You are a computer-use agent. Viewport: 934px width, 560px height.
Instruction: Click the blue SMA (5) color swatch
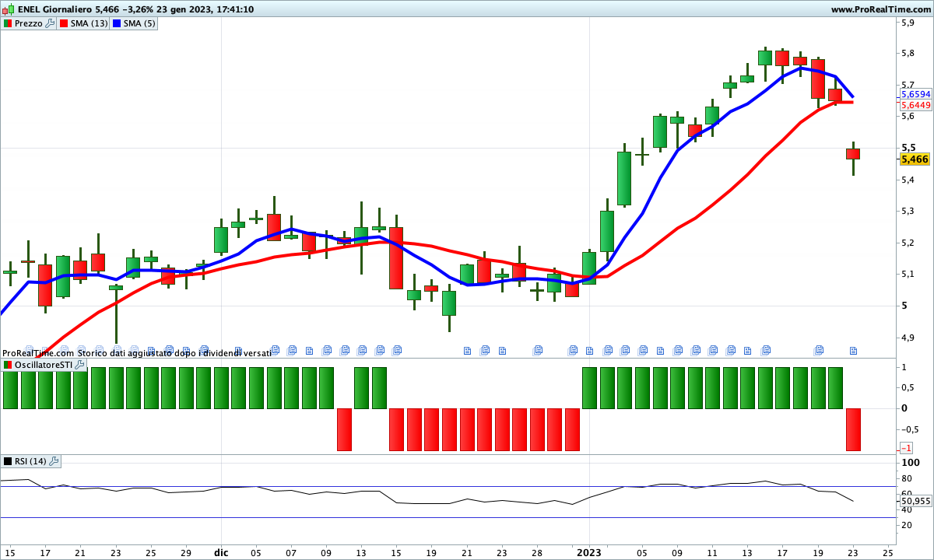(117, 23)
